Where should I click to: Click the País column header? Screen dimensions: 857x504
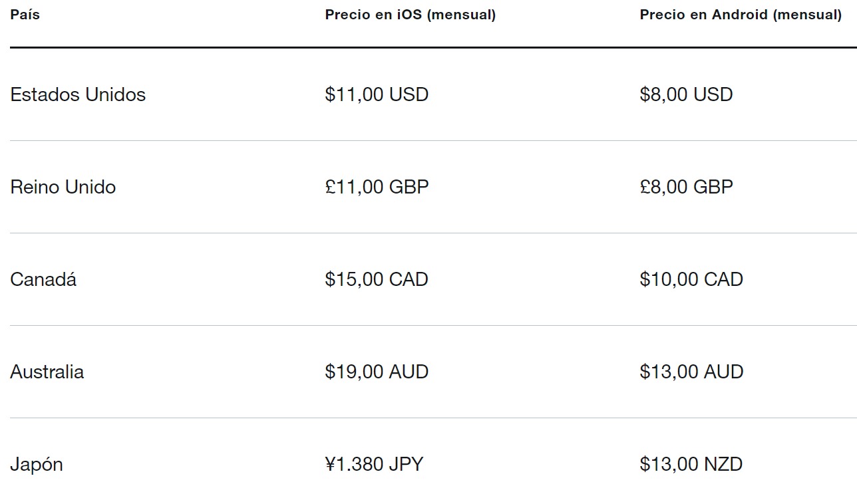(x=25, y=15)
